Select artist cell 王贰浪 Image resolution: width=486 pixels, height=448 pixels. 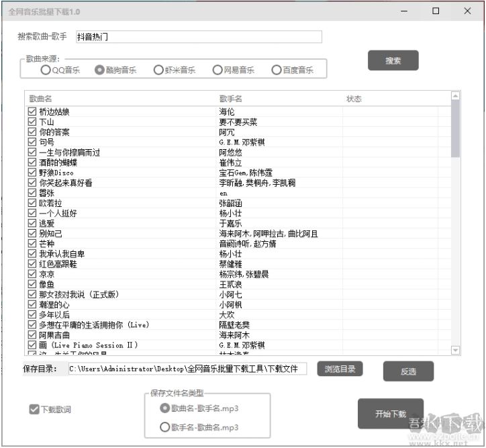click(230, 284)
